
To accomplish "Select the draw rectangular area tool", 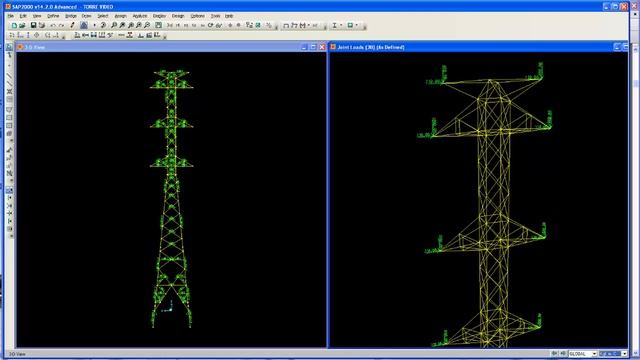I will (x=9, y=118).
